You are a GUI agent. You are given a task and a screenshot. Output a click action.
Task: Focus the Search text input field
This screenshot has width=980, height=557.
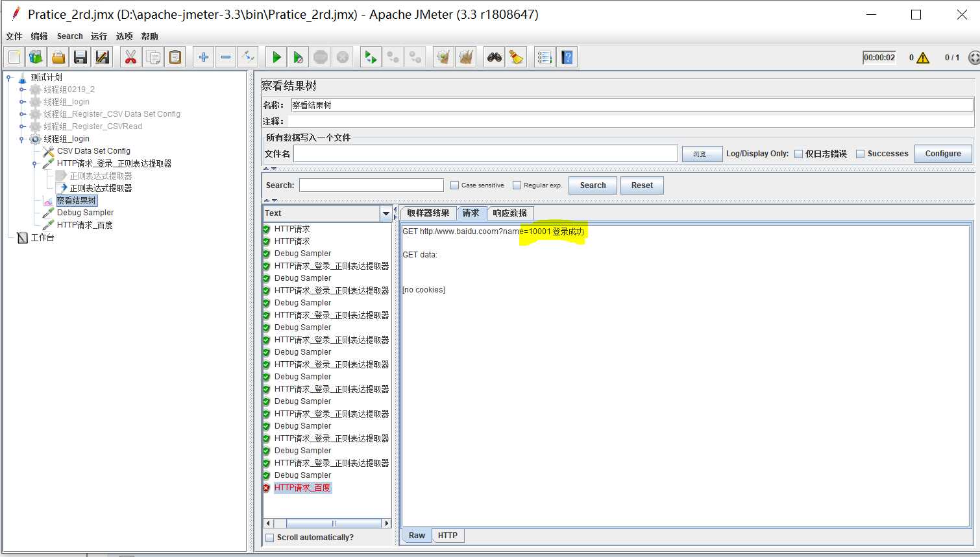coord(371,185)
